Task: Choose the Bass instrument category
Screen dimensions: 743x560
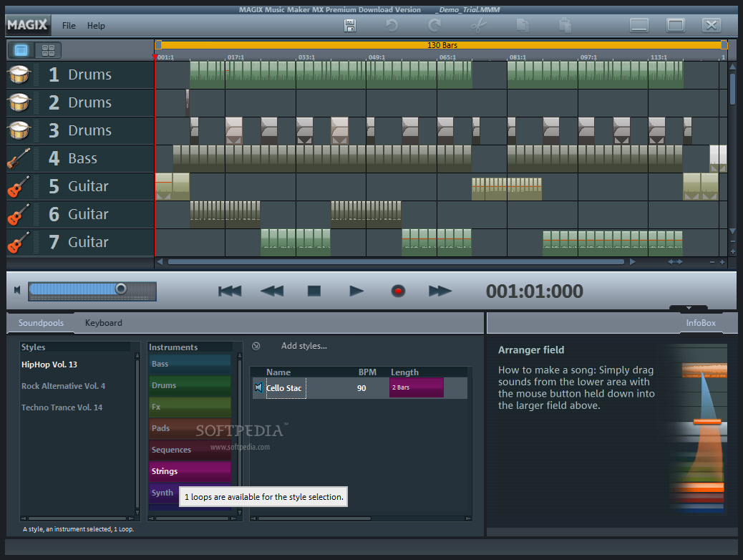Action: 190,365
